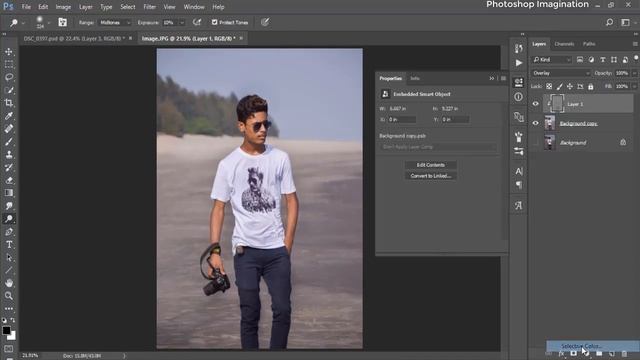Select the Horizontal Type tool
The width and height of the screenshot is (640, 360).
point(9,244)
